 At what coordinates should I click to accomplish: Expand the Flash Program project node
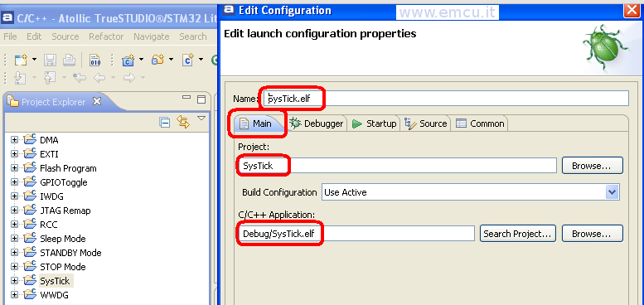pyautogui.click(x=15, y=168)
